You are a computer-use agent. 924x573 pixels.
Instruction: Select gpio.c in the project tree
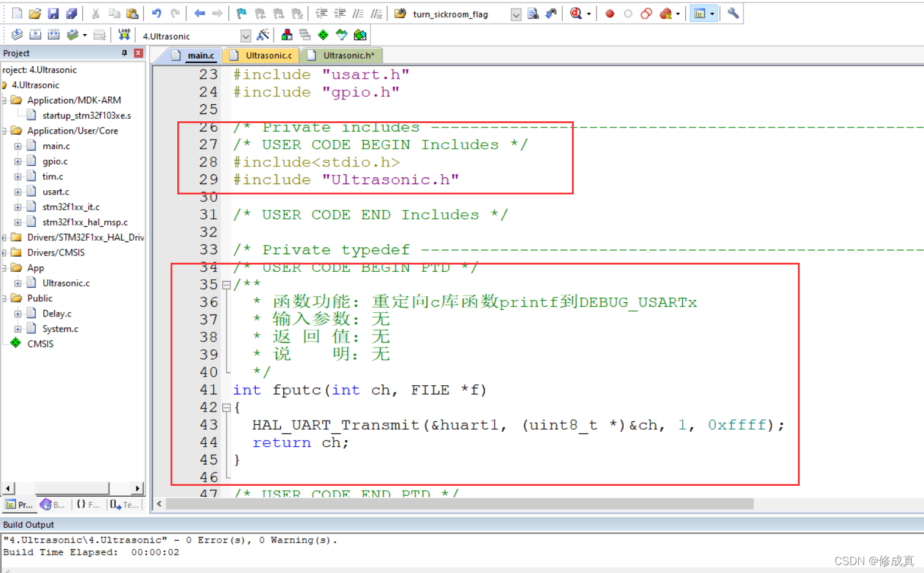[55, 162]
